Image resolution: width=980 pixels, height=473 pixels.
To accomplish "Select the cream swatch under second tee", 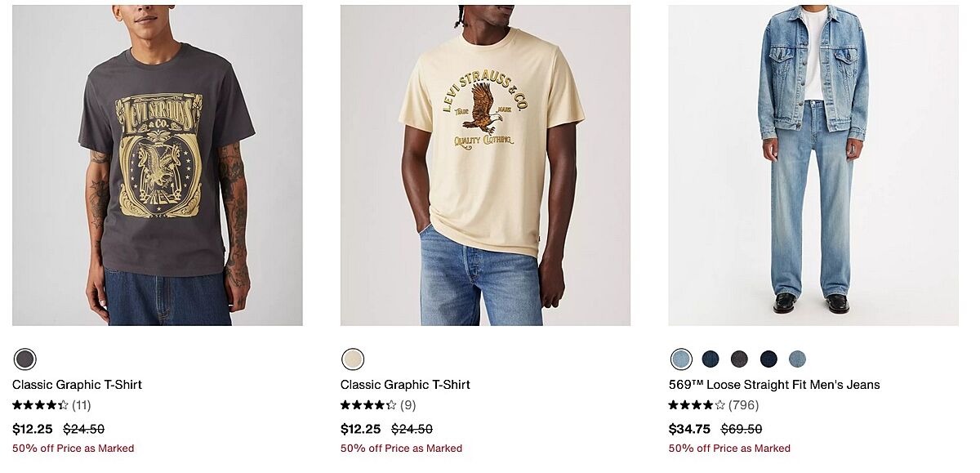I will coord(353,359).
